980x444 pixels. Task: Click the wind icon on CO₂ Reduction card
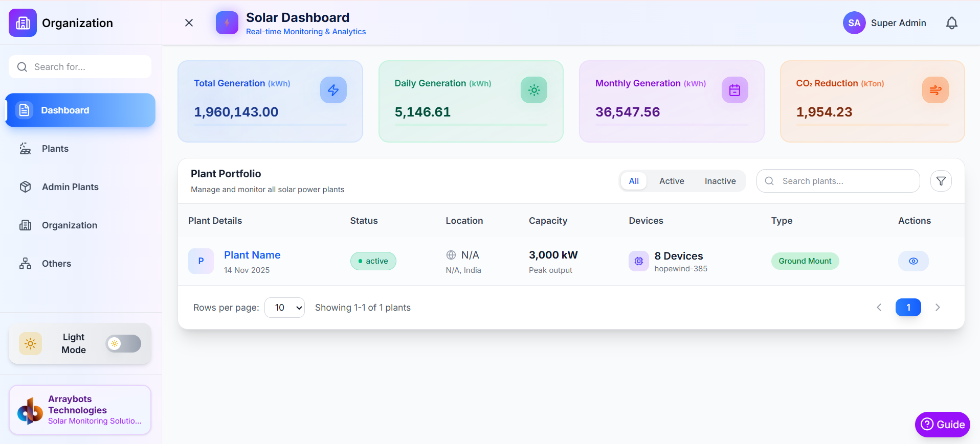[x=935, y=90]
